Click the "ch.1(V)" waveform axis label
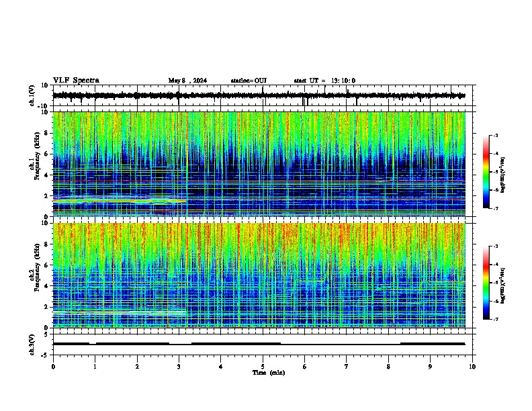Screen dimensions: 532x411 32,95
